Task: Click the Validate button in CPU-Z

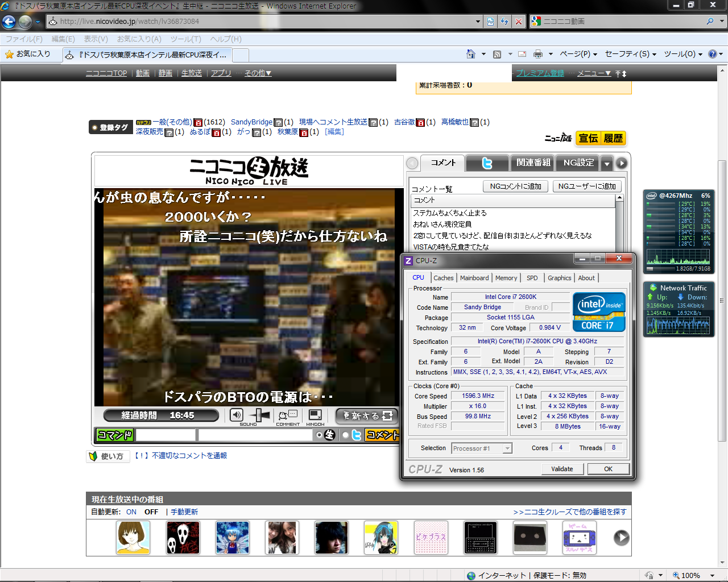Action: click(562, 469)
